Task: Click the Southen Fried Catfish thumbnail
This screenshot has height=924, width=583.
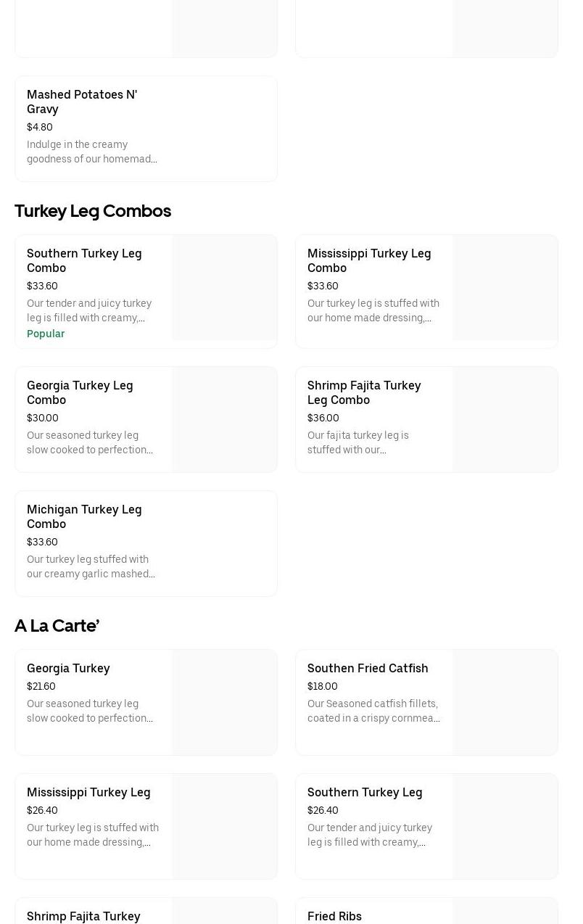Action: click(x=505, y=702)
